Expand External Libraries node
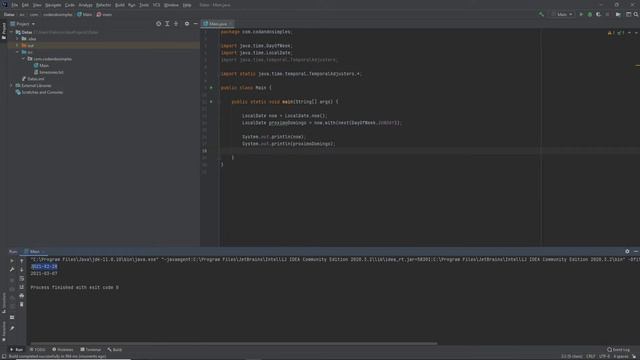The height and width of the screenshot is (360, 640). tap(11, 86)
